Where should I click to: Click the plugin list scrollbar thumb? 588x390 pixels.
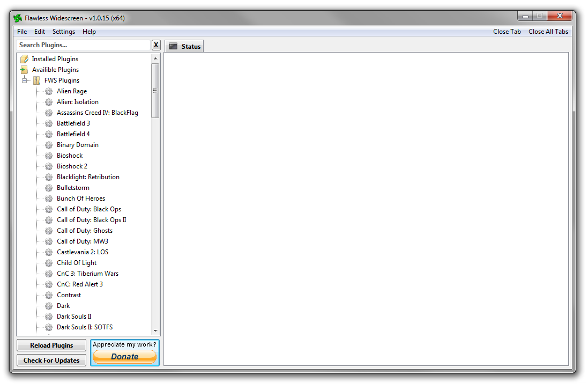[155, 91]
